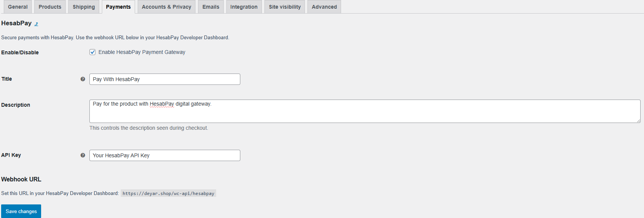Click the Save changes button
Screen dimensions: 644x218
pos(21,211)
